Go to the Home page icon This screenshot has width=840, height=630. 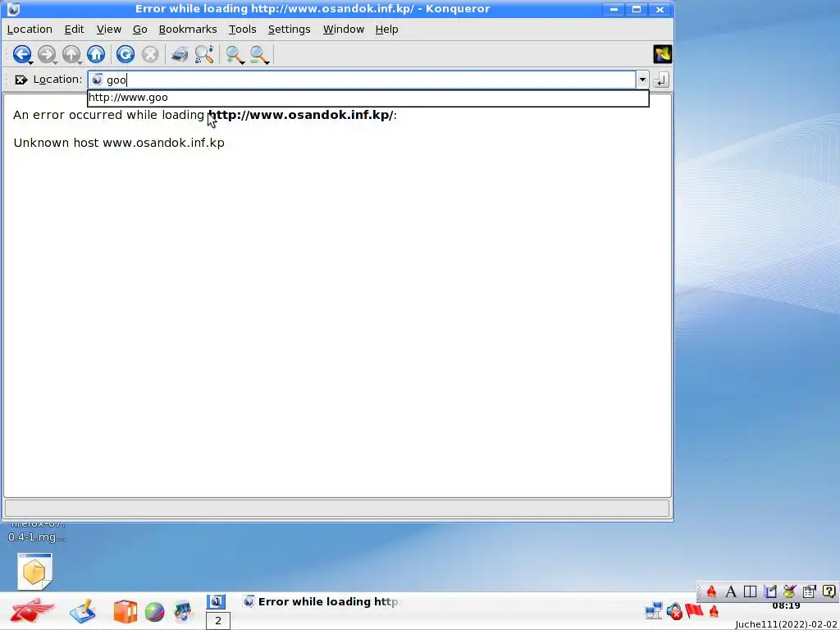coord(96,54)
